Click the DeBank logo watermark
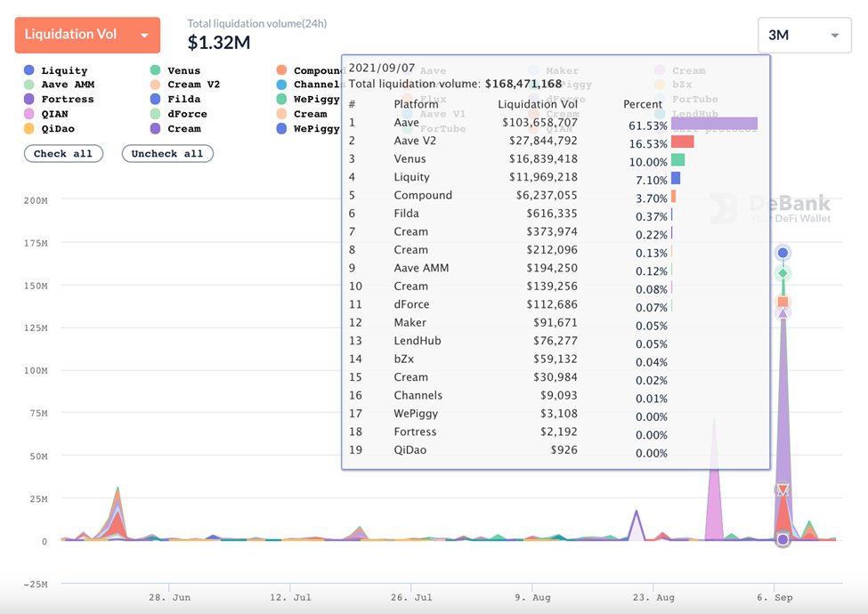Screen dimensions: 868x614 click(769, 209)
